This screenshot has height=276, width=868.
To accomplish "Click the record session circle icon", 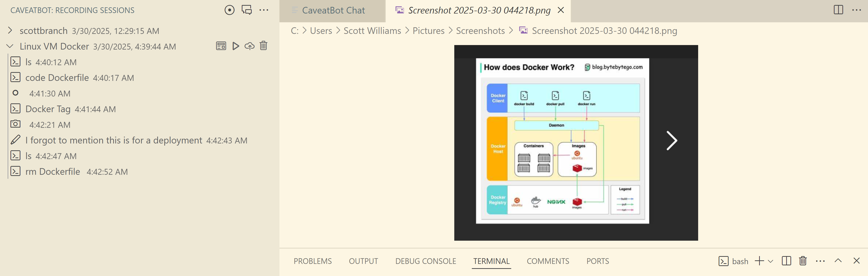I will 229,10.
